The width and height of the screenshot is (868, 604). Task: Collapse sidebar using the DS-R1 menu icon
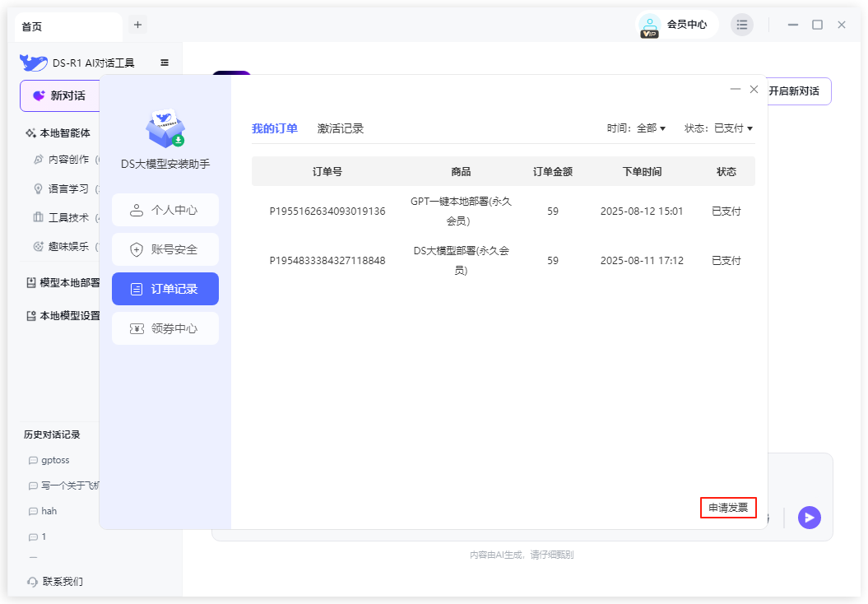point(165,63)
